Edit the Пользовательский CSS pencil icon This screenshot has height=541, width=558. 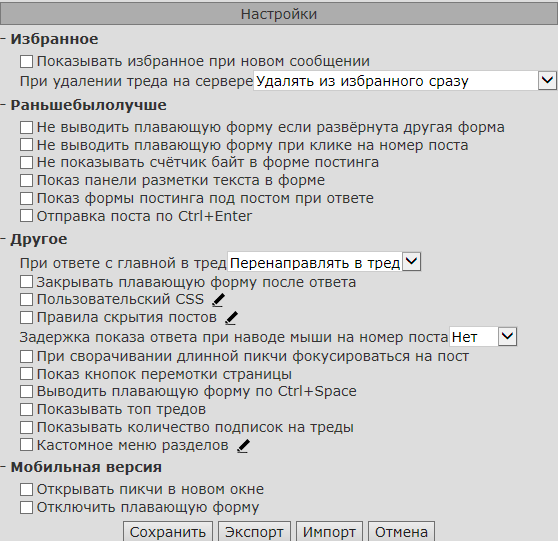click(218, 300)
